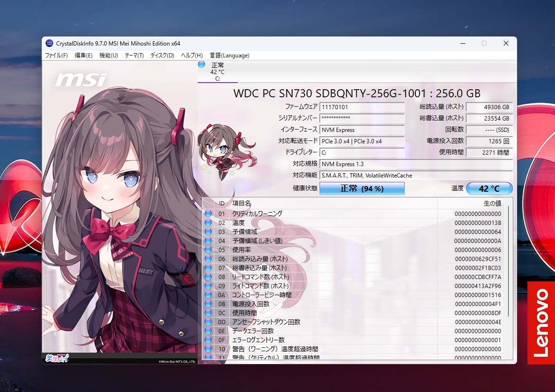This screenshot has height=392, width=555.
Task: Click the features field S.M.A.R.T., TRIM
Action: coord(416,175)
